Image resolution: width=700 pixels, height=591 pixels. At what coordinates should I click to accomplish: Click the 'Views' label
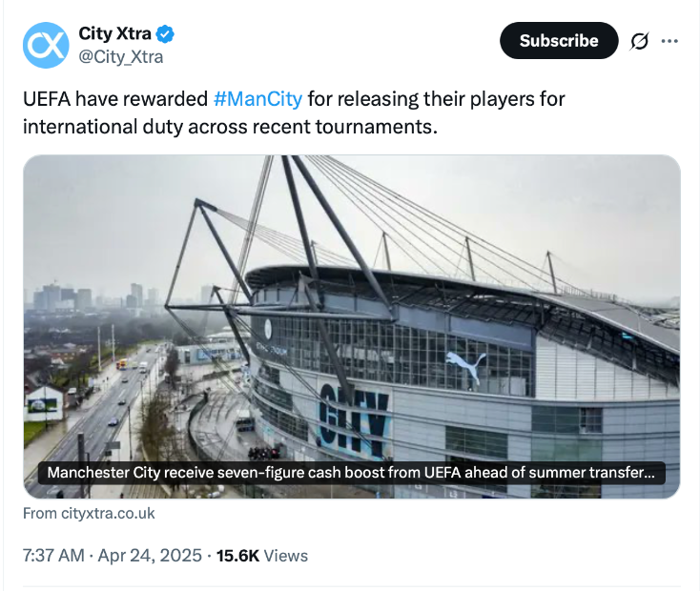point(285,555)
